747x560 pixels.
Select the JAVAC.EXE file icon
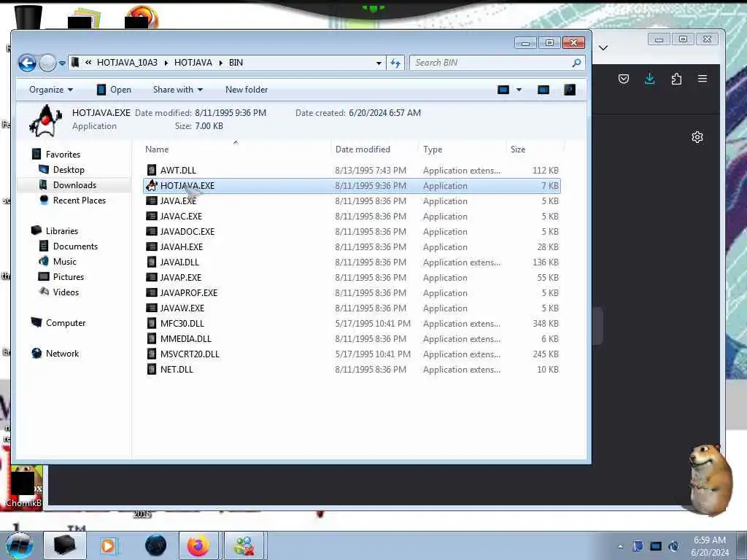pyautogui.click(x=152, y=216)
